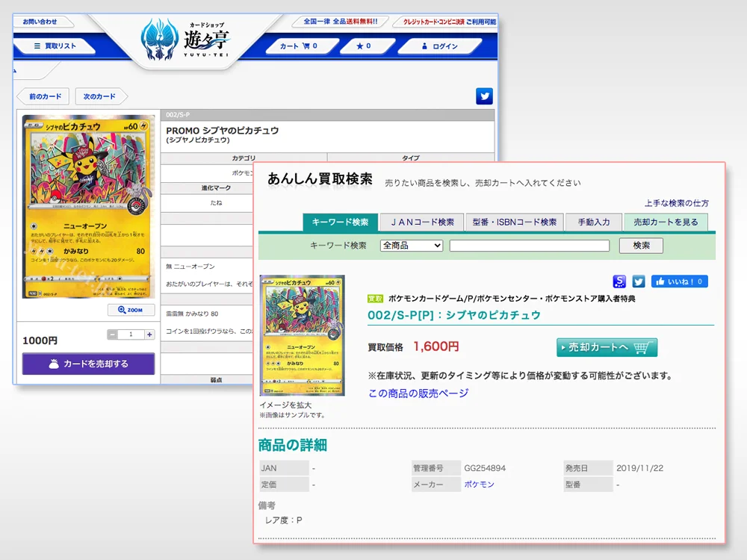This screenshot has height=560, width=747.
Task: Click イメージを拡大 link
Action: [285, 405]
